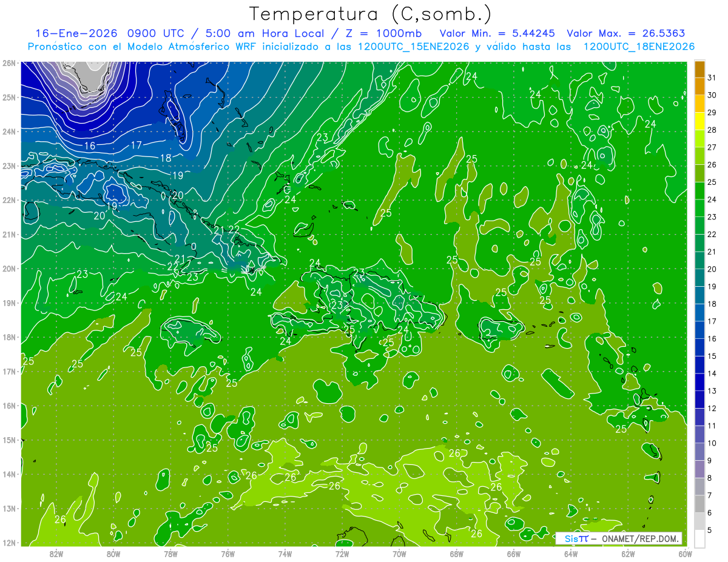Click the '0900 UTC' time text

(x=155, y=33)
